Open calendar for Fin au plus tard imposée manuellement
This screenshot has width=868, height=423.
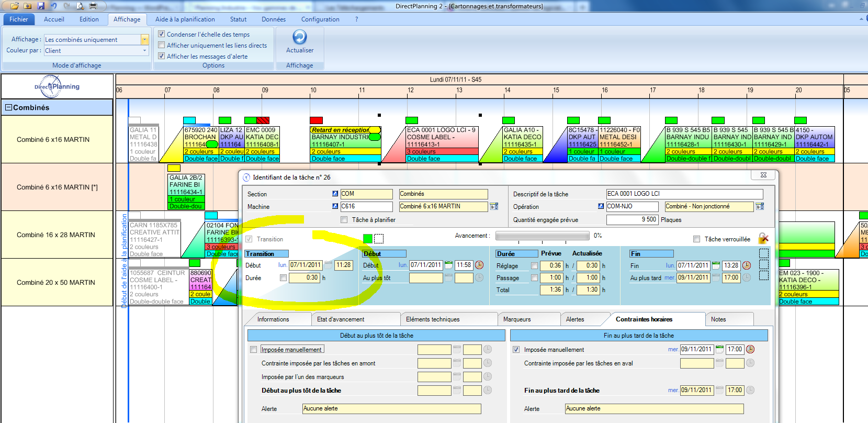point(719,349)
